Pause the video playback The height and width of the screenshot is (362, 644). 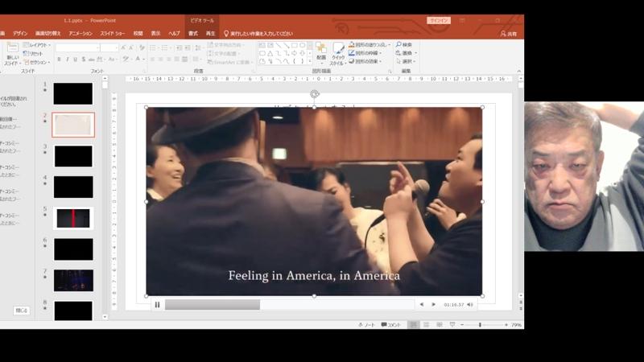coord(157,305)
